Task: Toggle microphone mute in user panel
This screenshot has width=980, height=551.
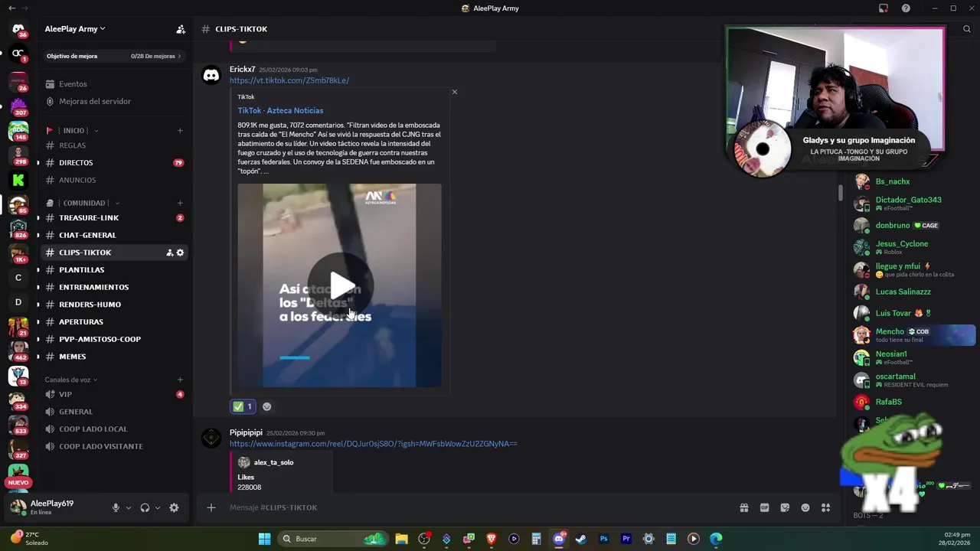Action: click(x=116, y=507)
